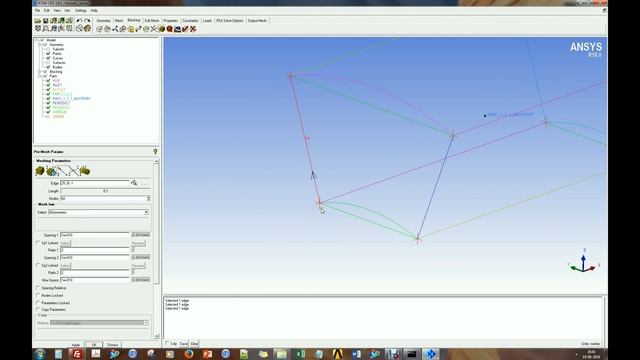
Task: Click the Save button in message window
Action: pos(184,344)
